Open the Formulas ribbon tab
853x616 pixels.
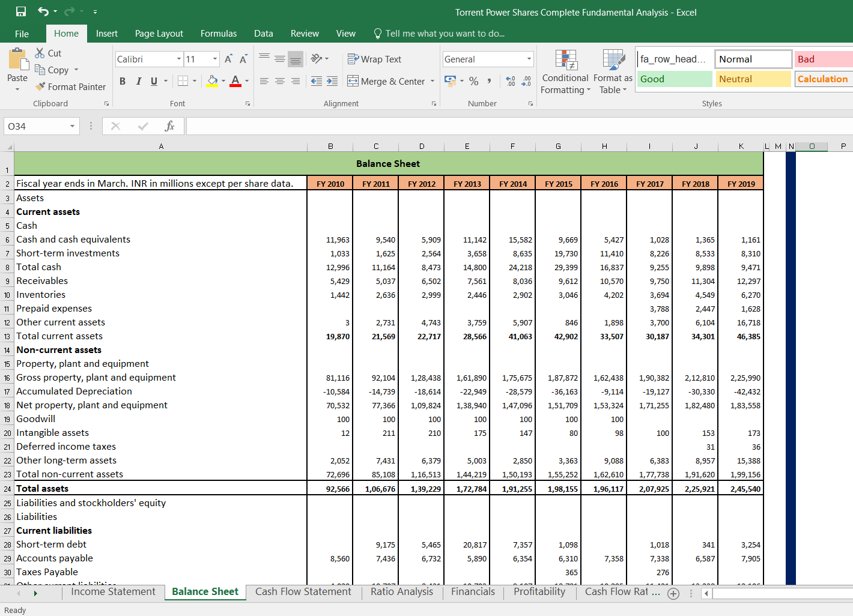[x=219, y=34]
